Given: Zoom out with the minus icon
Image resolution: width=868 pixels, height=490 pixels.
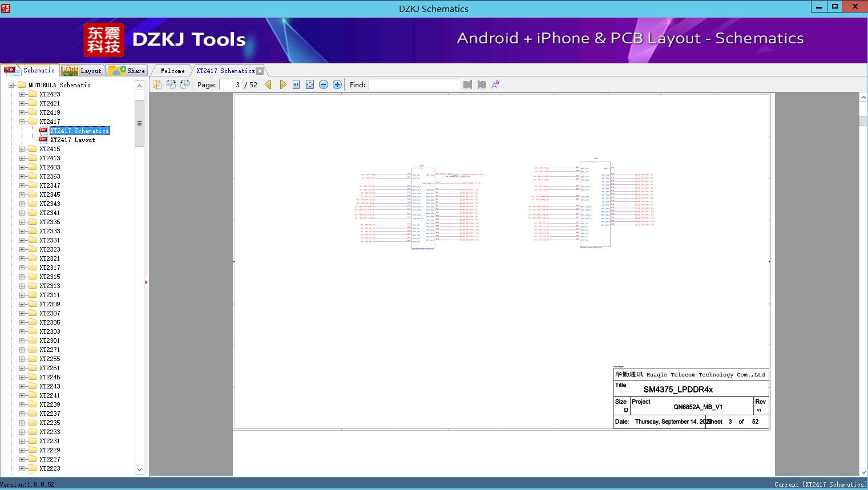Looking at the screenshot, I should [x=324, y=84].
